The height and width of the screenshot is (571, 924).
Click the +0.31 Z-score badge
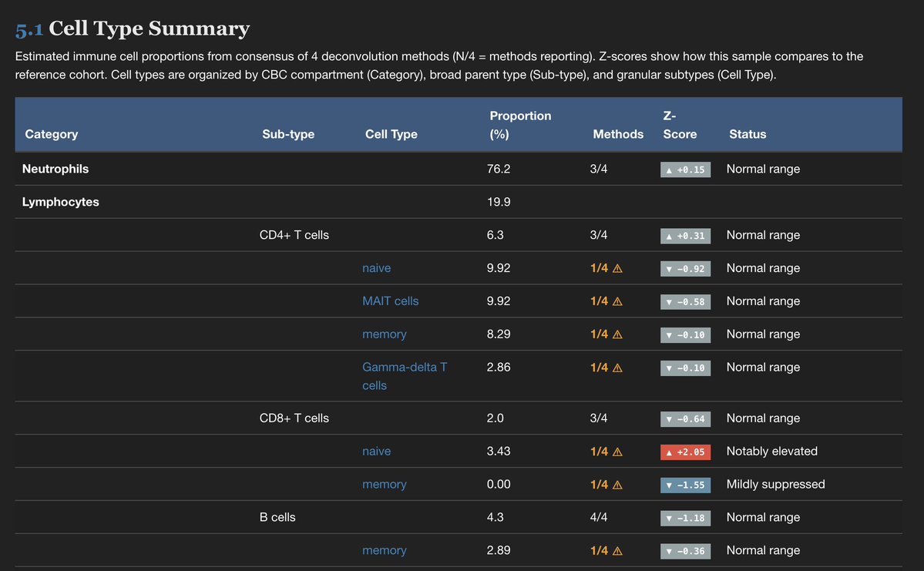tap(685, 236)
